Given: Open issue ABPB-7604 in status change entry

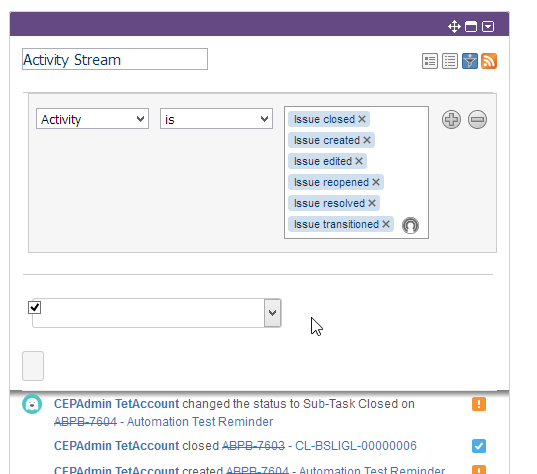Looking at the screenshot, I should [x=85, y=422].
